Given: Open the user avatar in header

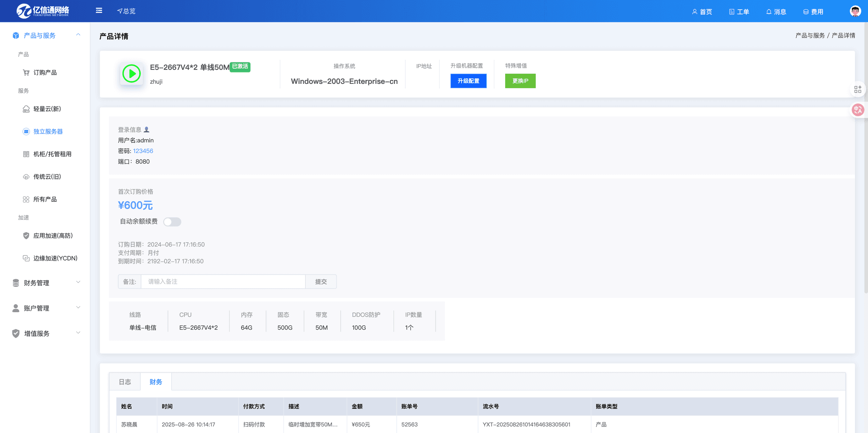Looking at the screenshot, I should (x=855, y=11).
